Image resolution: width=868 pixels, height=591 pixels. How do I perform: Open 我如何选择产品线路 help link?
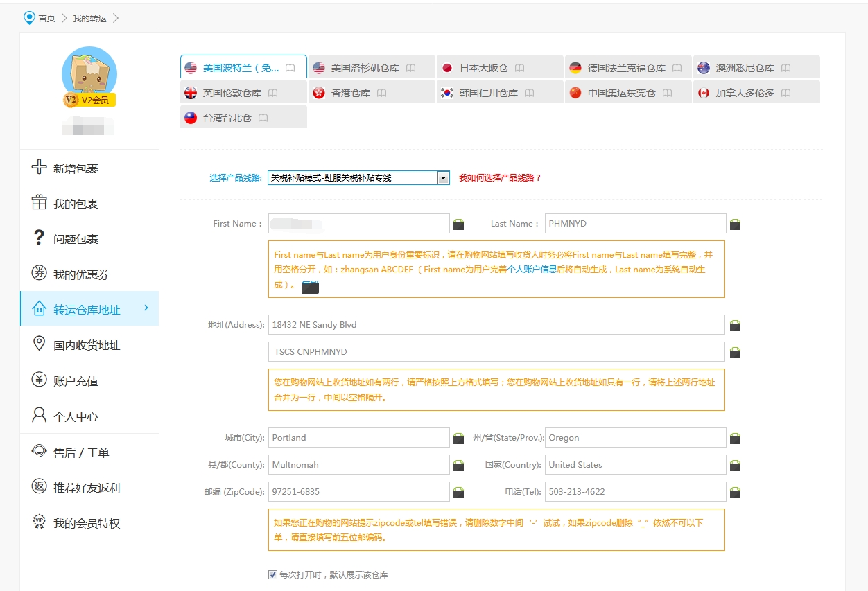pyautogui.click(x=499, y=178)
